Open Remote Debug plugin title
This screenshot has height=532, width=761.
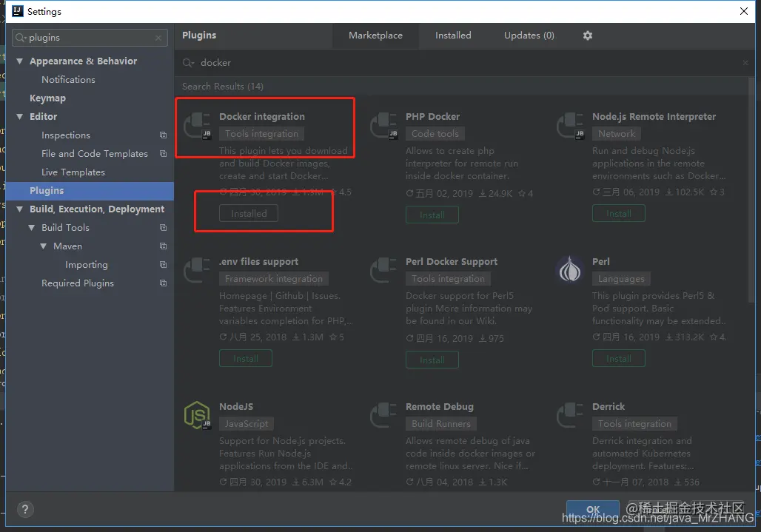coord(439,407)
